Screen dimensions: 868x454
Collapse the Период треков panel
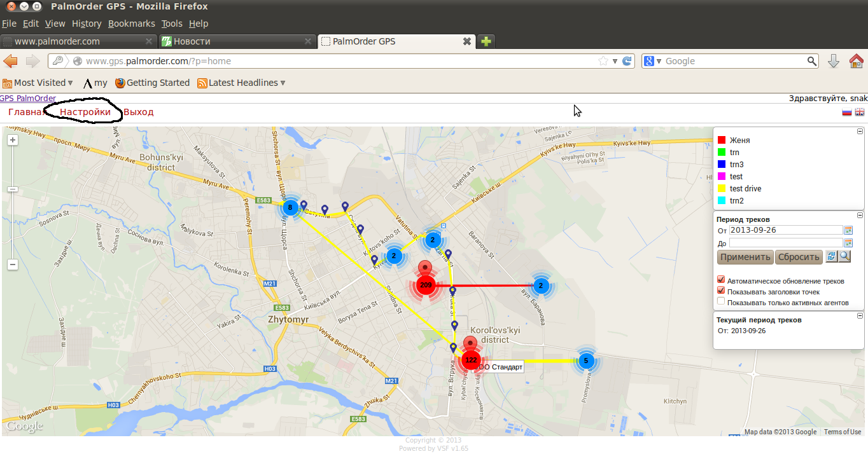click(x=860, y=216)
